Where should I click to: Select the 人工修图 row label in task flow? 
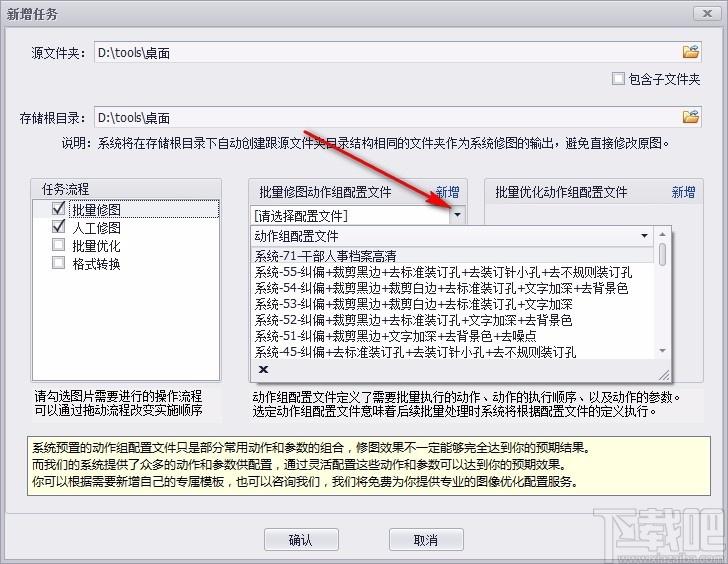[97, 227]
